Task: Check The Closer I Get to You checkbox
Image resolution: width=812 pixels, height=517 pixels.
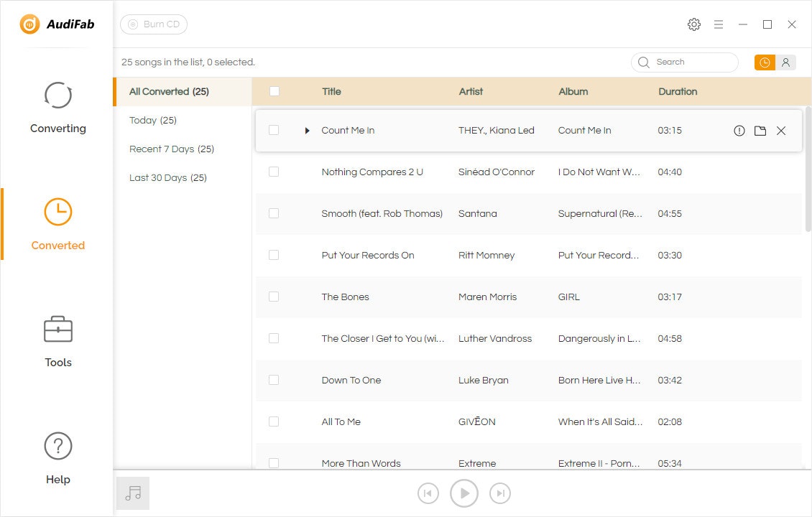Action: [x=274, y=338]
